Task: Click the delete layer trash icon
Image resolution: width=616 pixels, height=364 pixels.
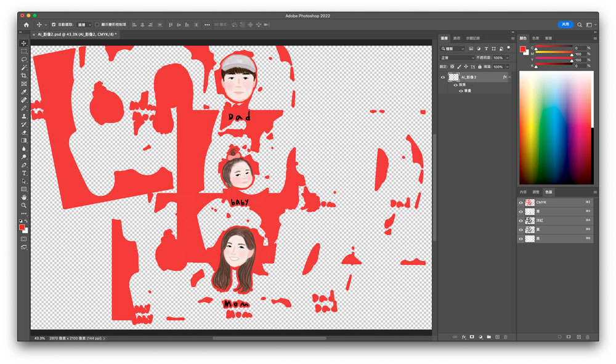Action: coord(506,337)
